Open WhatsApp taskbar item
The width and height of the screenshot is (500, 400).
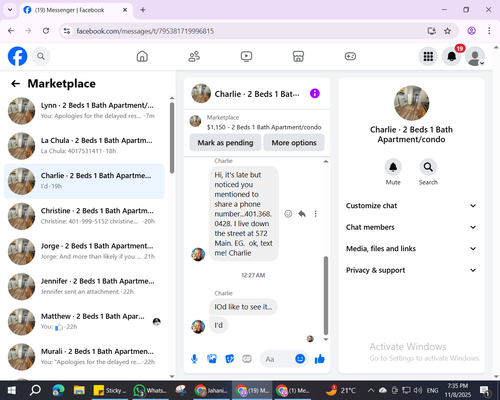151,390
